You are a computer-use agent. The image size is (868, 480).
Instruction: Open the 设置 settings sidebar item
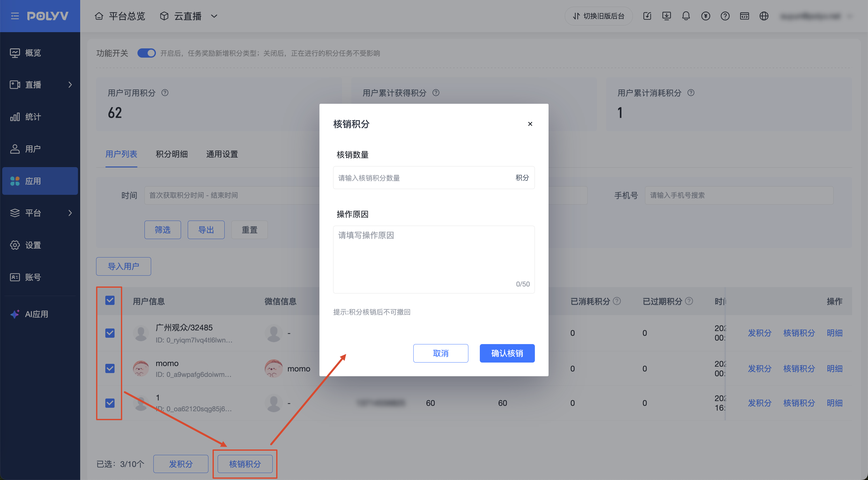coord(40,245)
